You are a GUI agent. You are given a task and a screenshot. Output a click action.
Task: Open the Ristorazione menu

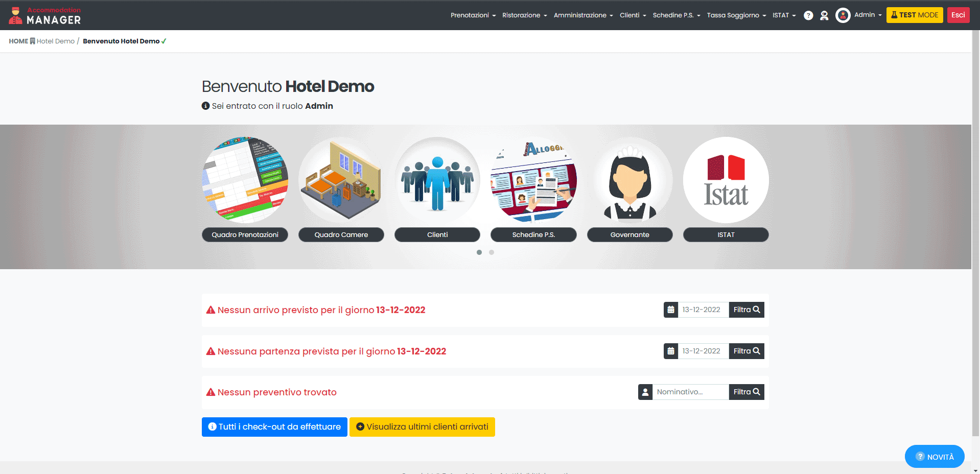tap(524, 15)
